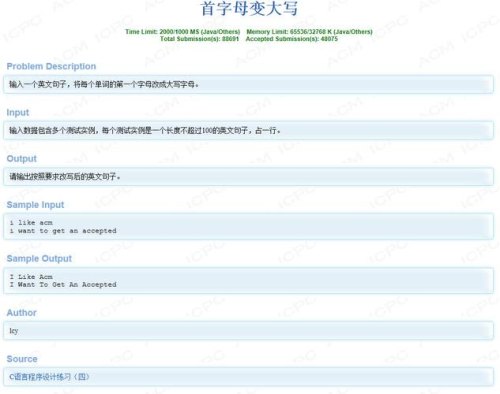Click the Accepted Submission(s) count
The width and height of the screenshot is (500, 394).
click(x=292, y=39)
